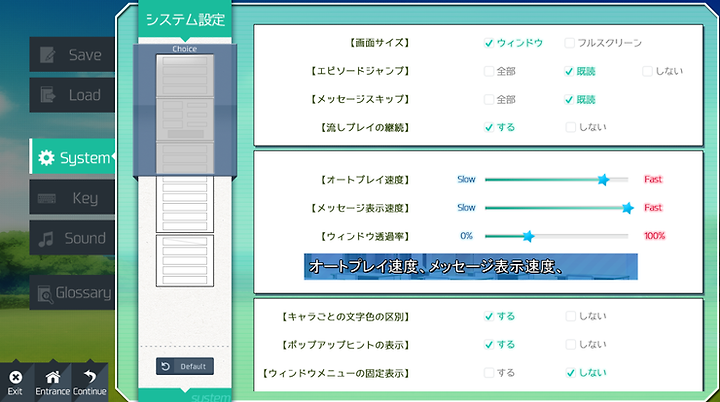Click the Continue return arrow icon
This screenshot has height=402, width=720.
(90, 377)
